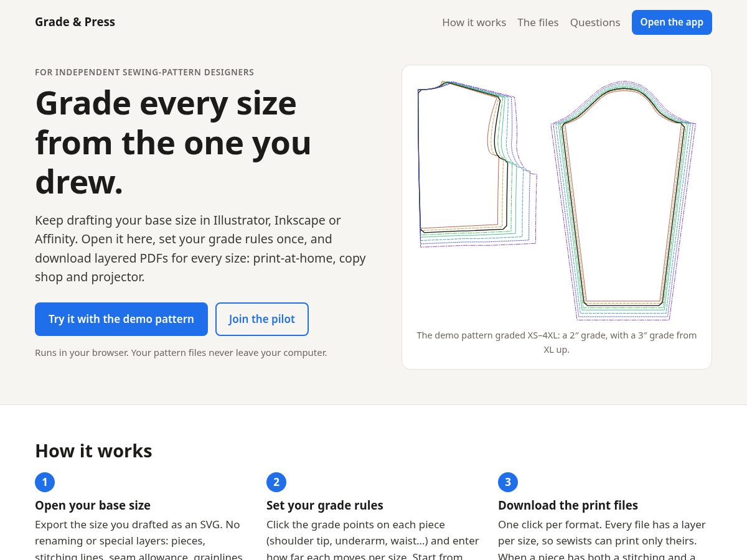Click the graded sleeve pattern piece illustration
This screenshot has width=747, height=560.
pyautogui.click(x=623, y=200)
